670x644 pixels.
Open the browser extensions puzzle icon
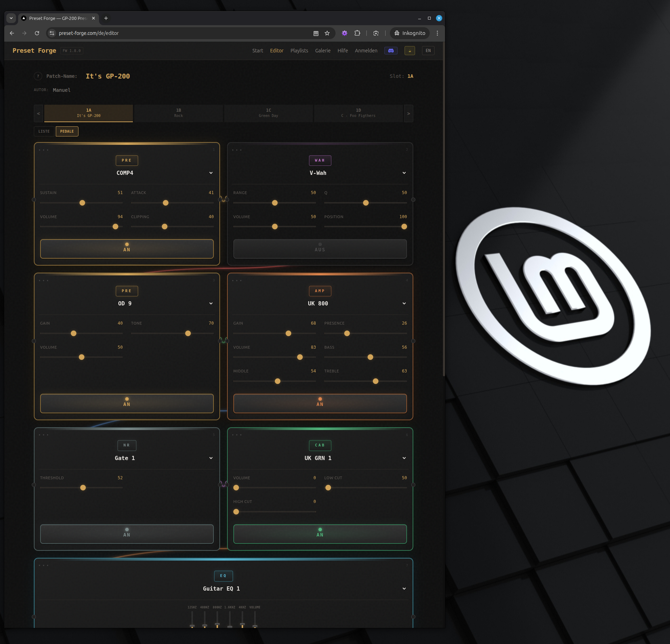click(357, 33)
